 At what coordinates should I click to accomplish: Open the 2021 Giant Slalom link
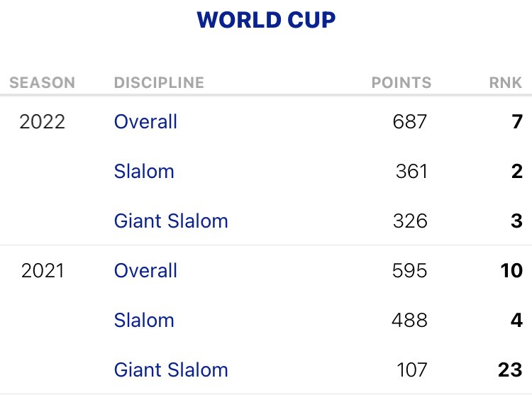pyautogui.click(x=171, y=370)
